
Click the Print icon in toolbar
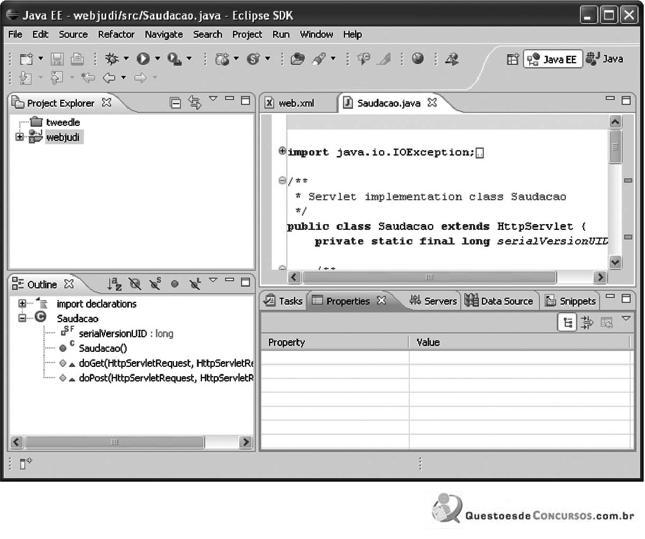77,59
